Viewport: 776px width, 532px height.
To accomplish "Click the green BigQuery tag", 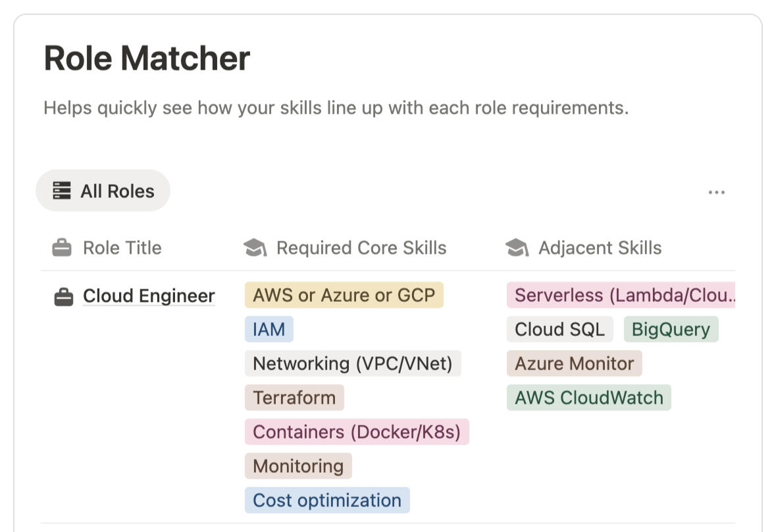I will click(671, 329).
